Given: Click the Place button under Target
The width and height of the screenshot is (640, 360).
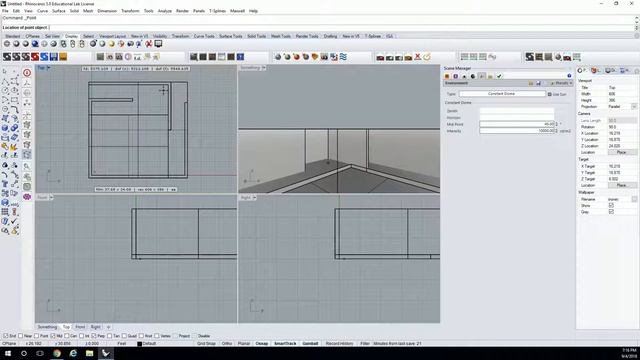Looking at the screenshot, I should pyautogui.click(x=621, y=185).
